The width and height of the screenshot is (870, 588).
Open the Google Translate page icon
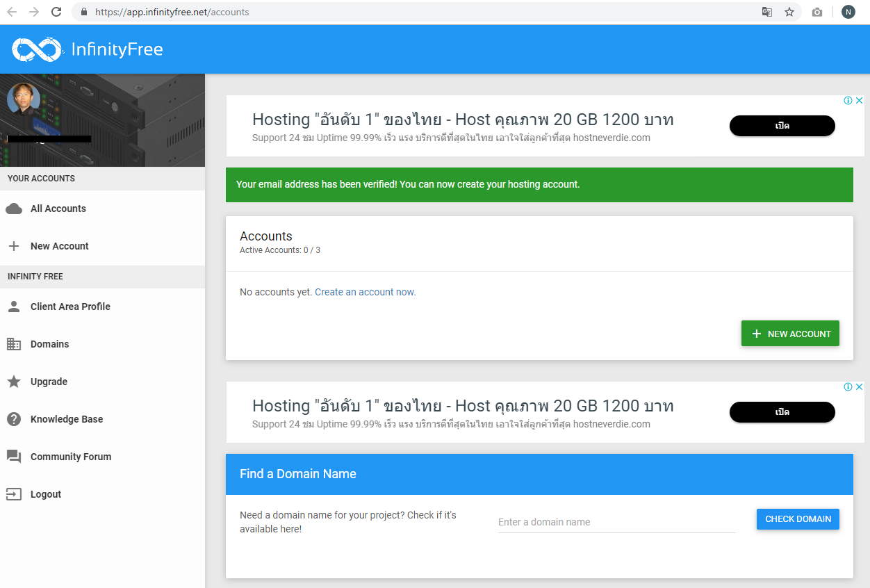tap(767, 12)
